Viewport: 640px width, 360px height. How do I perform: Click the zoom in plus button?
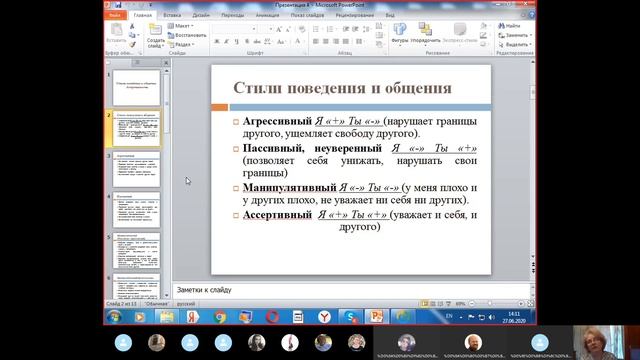coord(521,304)
